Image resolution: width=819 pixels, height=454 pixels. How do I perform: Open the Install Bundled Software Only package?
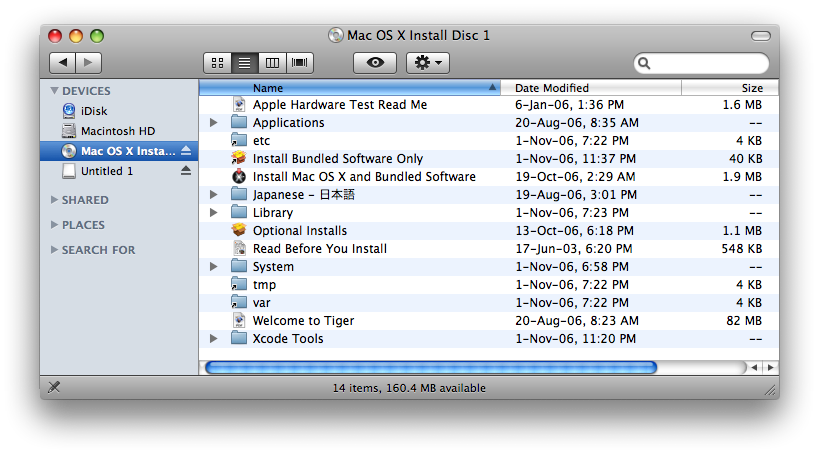tap(337, 159)
